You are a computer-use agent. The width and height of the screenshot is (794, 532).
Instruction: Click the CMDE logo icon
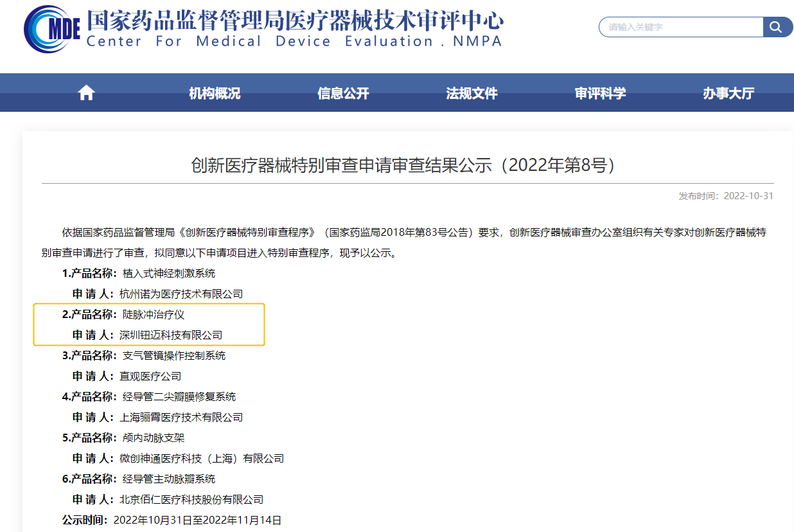point(51,30)
